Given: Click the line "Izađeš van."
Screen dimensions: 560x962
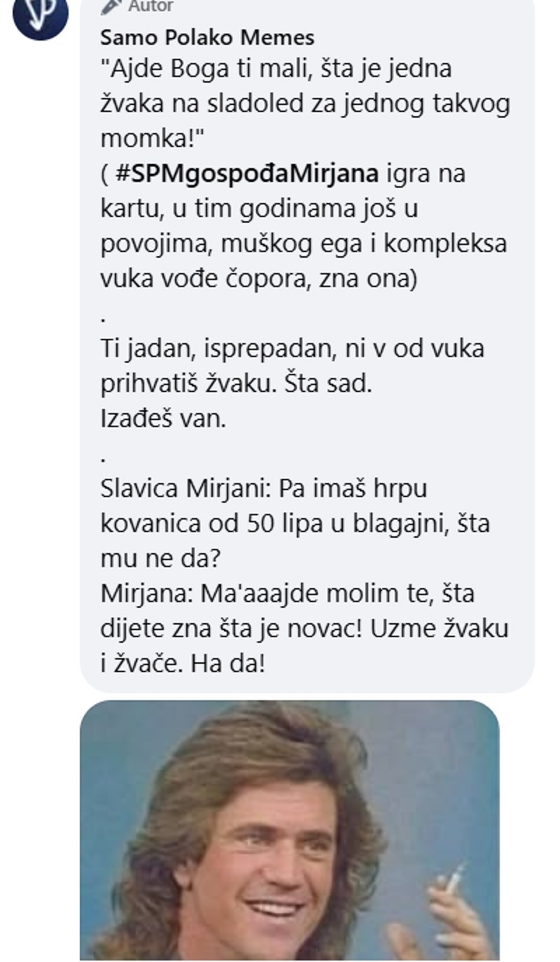Looking at the screenshot, I should pos(164,419).
